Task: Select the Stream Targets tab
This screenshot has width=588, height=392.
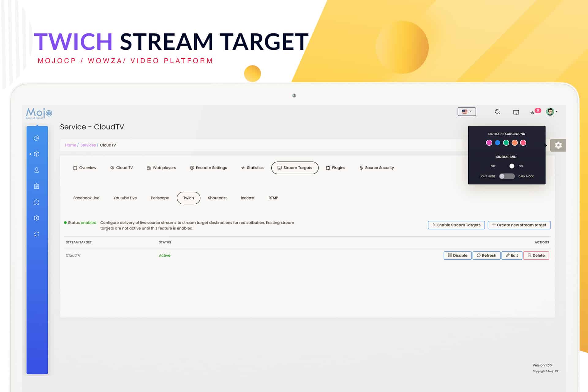Action: click(x=295, y=168)
